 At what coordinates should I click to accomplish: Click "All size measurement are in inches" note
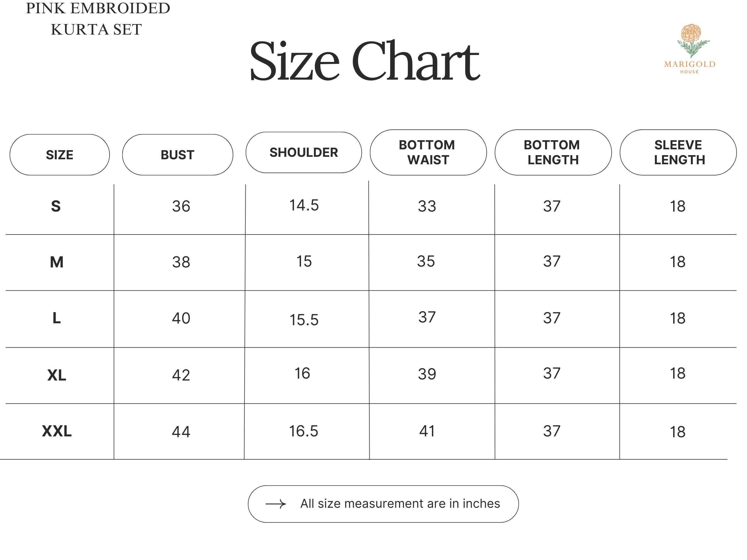click(x=400, y=504)
